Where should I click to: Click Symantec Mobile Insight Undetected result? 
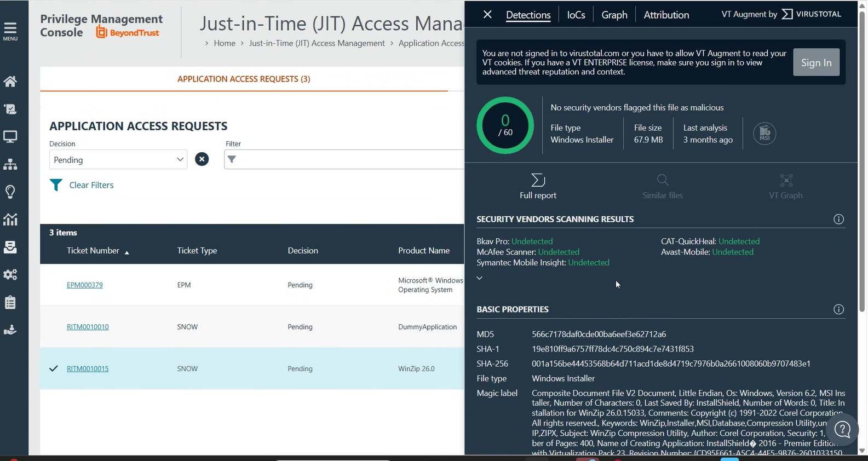[543, 263]
